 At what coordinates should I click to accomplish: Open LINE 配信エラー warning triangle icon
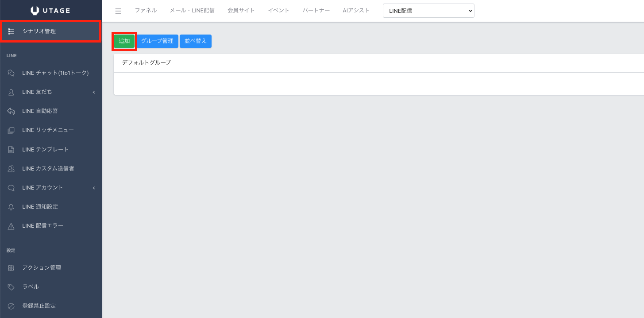click(x=12, y=226)
